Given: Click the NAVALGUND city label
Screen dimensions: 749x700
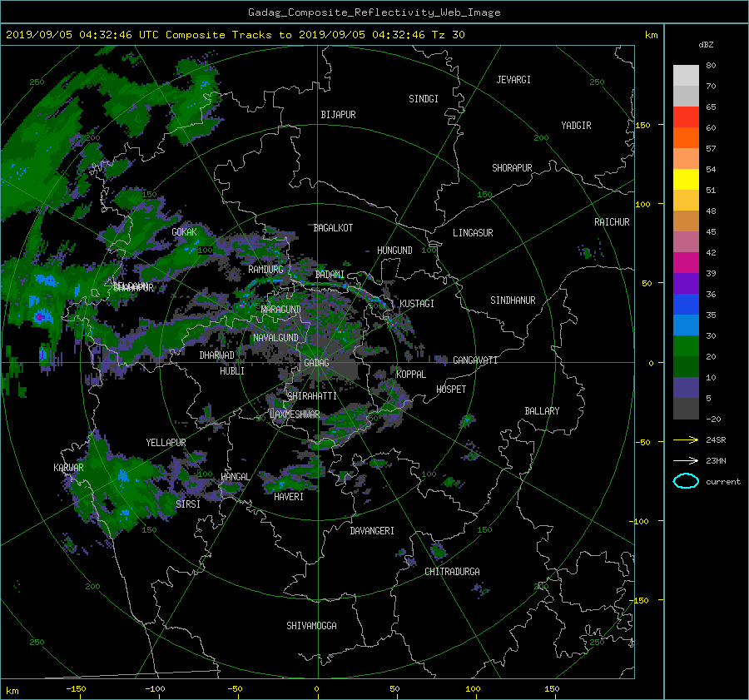Looking at the screenshot, I should pyautogui.click(x=275, y=338).
